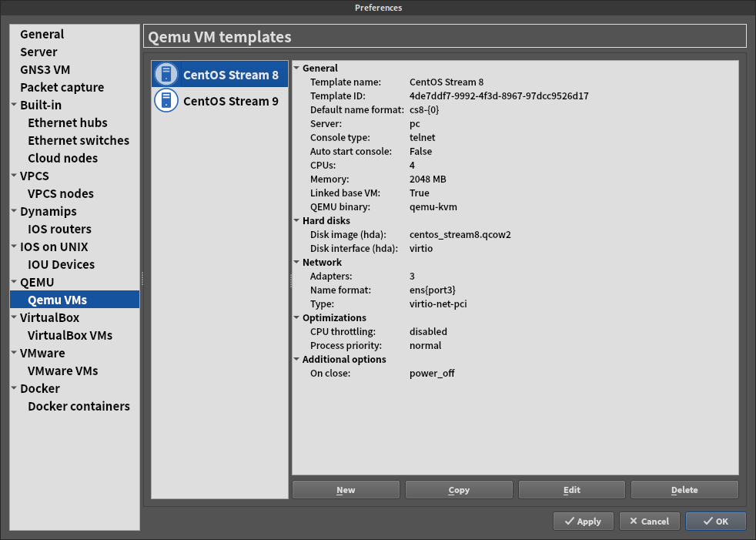This screenshot has width=756, height=540.
Task: Open the Docker containers settings
Action: pos(79,406)
